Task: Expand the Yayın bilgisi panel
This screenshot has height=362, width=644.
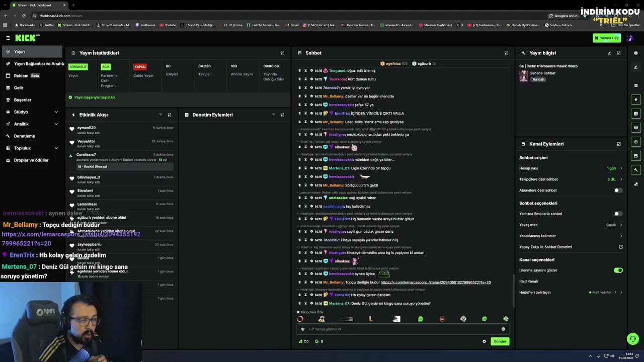Action: coord(619,53)
